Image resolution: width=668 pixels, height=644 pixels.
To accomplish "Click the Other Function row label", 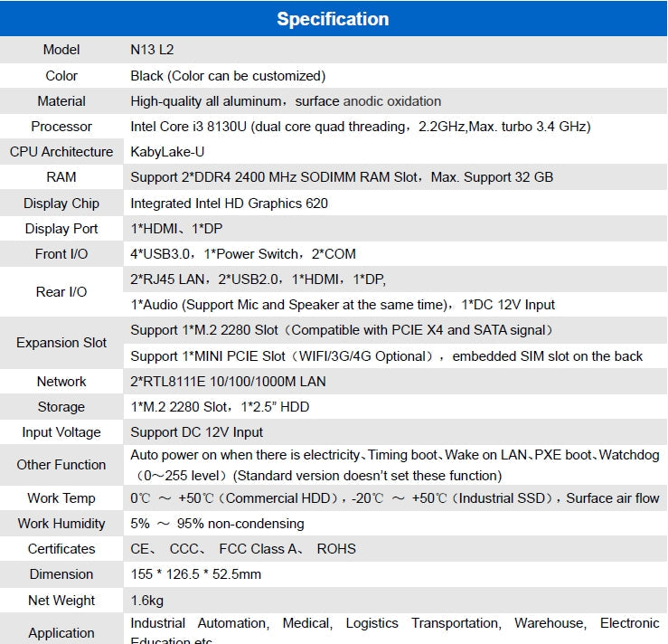I will point(61,465).
